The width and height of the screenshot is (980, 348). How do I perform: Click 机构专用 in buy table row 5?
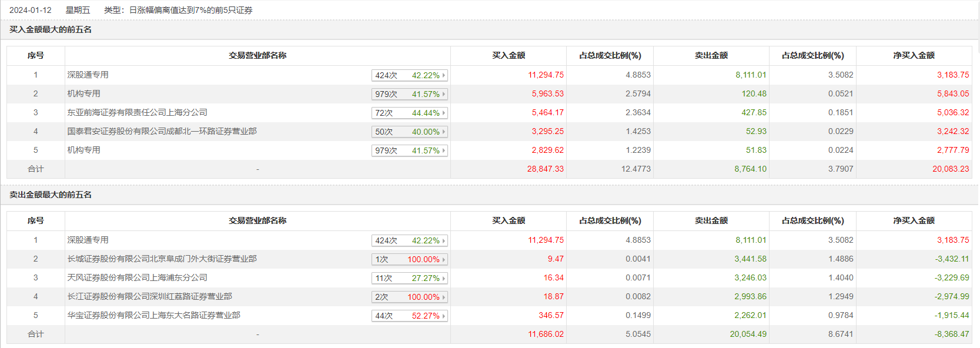pyautogui.click(x=83, y=150)
